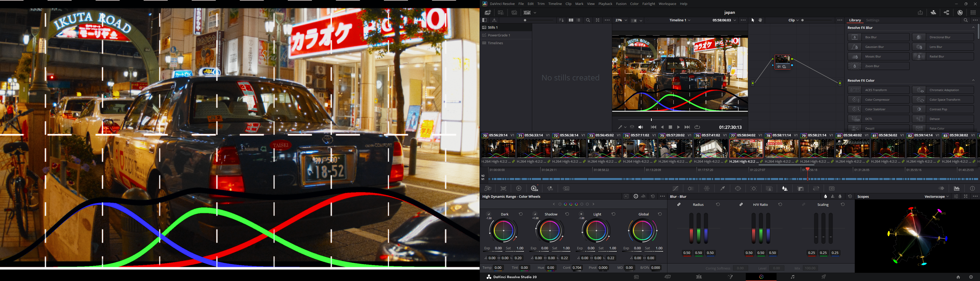Viewport: 980px width, 281px height.
Task: Toggle H/V Ratio channel link
Action: coord(741,204)
